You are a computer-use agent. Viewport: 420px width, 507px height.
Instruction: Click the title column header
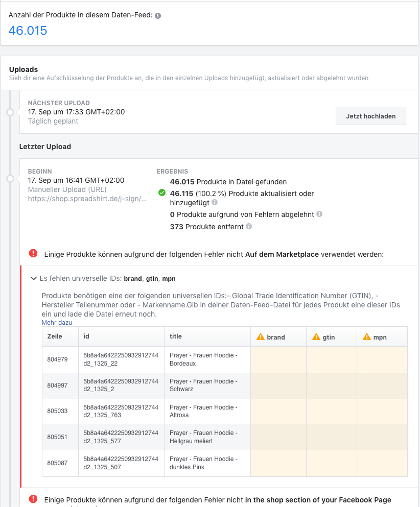click(176, 336)
